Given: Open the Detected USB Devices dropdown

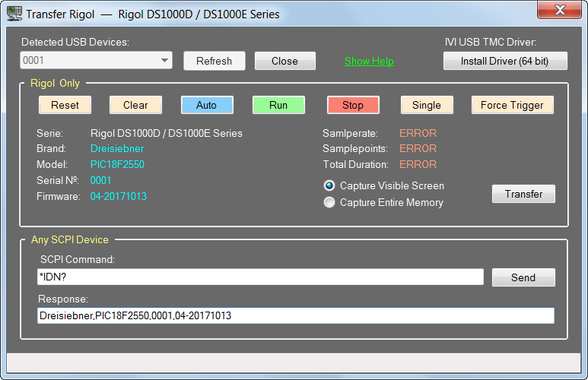Looking at the screenshot, I should point(96,60).
